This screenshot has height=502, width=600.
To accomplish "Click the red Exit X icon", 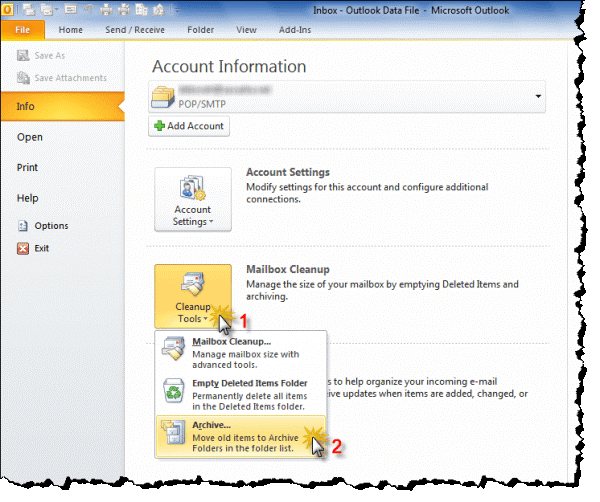I will pos(23,248).
